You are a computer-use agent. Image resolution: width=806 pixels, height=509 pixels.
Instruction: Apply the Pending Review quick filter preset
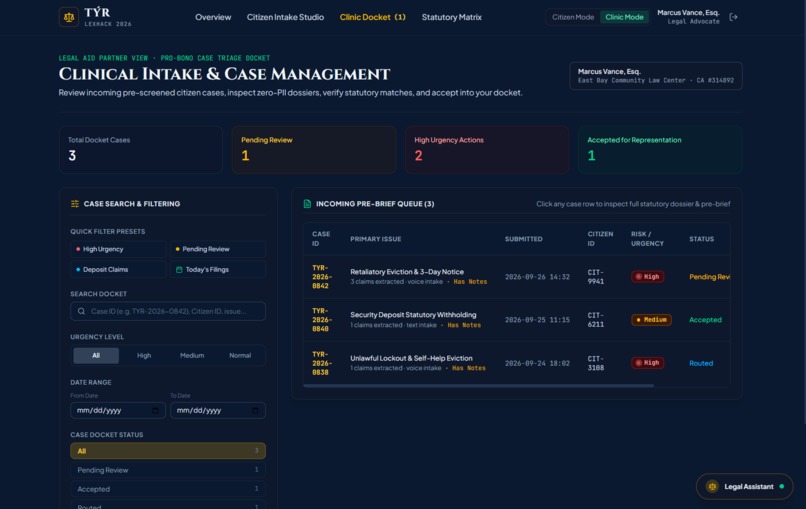pos(218,249)
